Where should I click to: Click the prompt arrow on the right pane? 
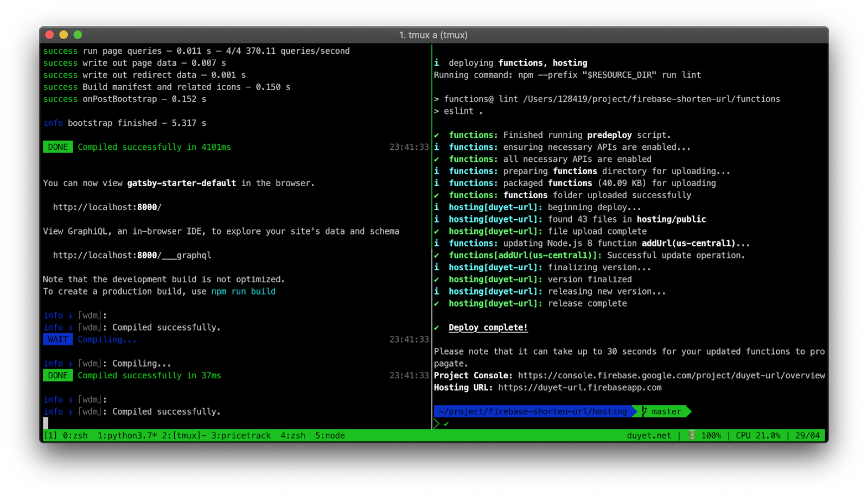(437, 424)
